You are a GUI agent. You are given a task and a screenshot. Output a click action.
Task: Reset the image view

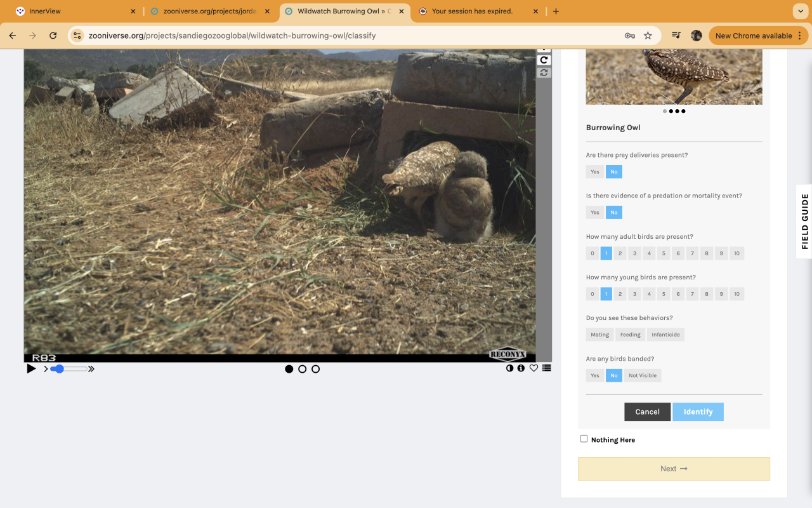(x=544, y=73)
